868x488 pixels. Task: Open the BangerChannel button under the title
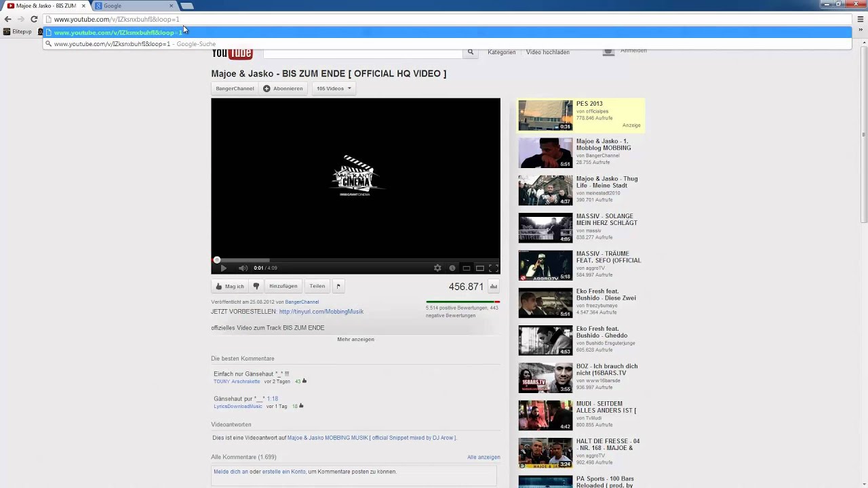[235, 88]
